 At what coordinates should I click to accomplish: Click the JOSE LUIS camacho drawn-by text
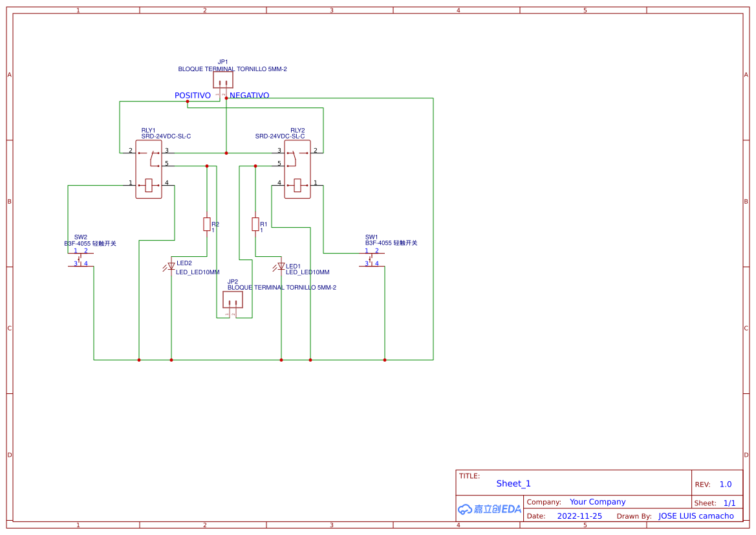point(697,516)
